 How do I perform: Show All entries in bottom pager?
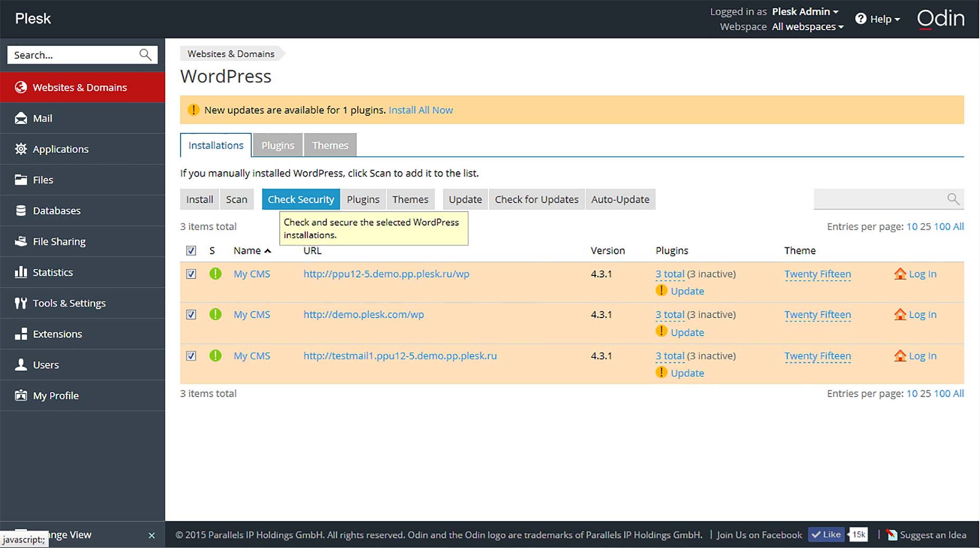pyautogui.click(x=958, y=393)
